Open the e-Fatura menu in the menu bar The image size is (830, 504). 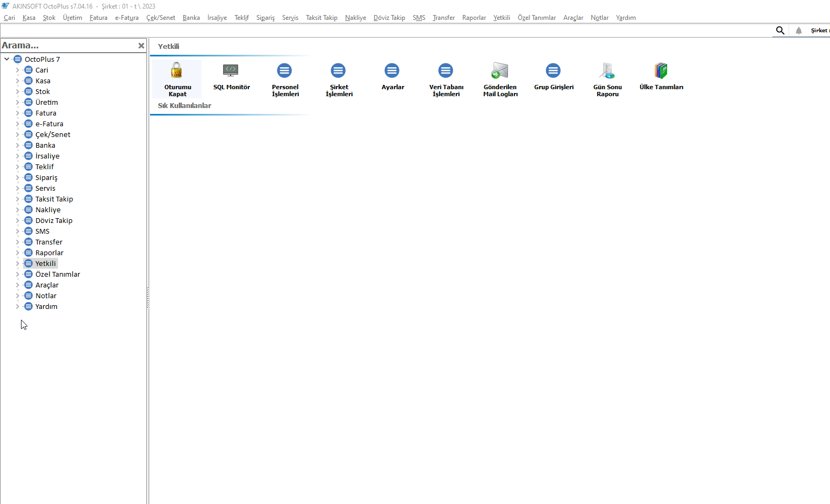[x=127, y=18]
